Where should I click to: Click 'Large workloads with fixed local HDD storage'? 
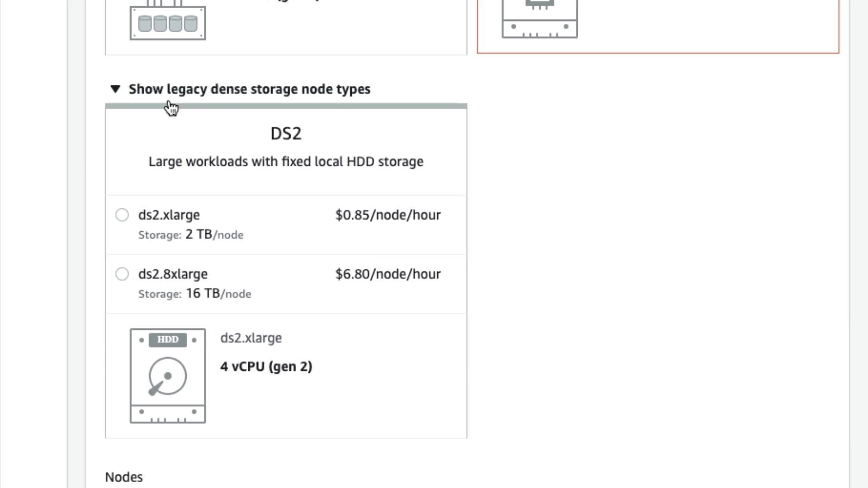[286, 162]
